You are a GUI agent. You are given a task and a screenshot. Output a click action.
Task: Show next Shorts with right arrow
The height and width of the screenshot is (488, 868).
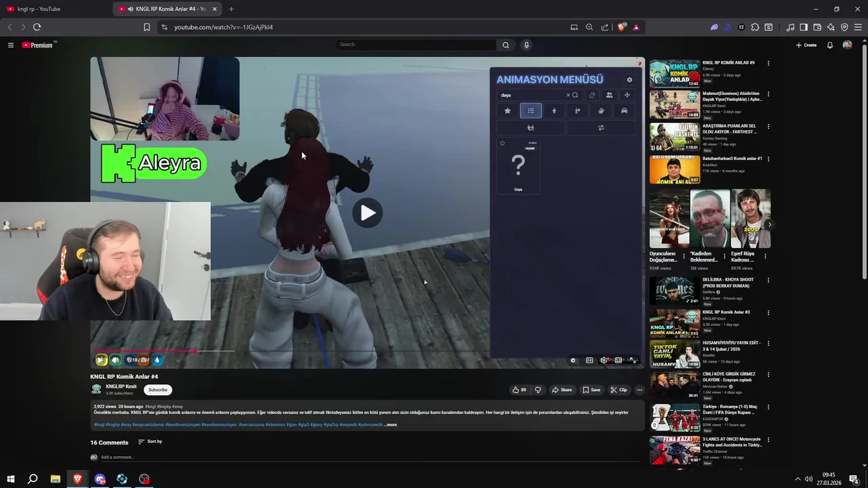769,224
